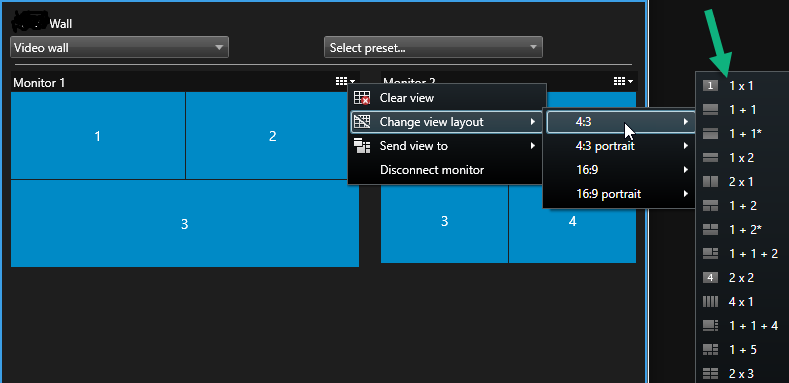Screen dimensions: 789x383
Task: Select the 4 x 1 layout
Action: (743, 301)
